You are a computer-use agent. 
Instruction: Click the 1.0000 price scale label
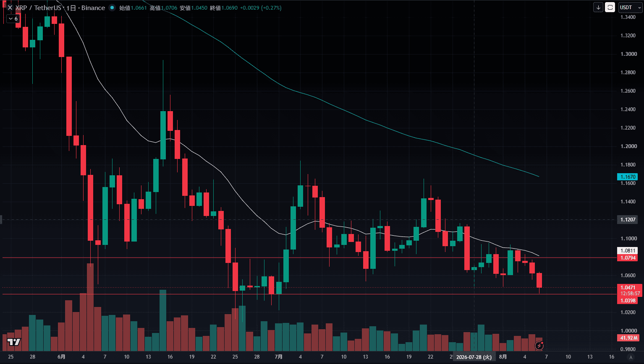(628, 331)
